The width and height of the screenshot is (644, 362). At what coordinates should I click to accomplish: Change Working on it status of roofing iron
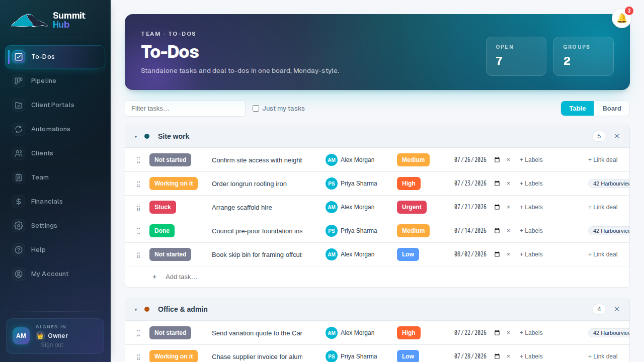pyautogui.click(x=174, y=184)
